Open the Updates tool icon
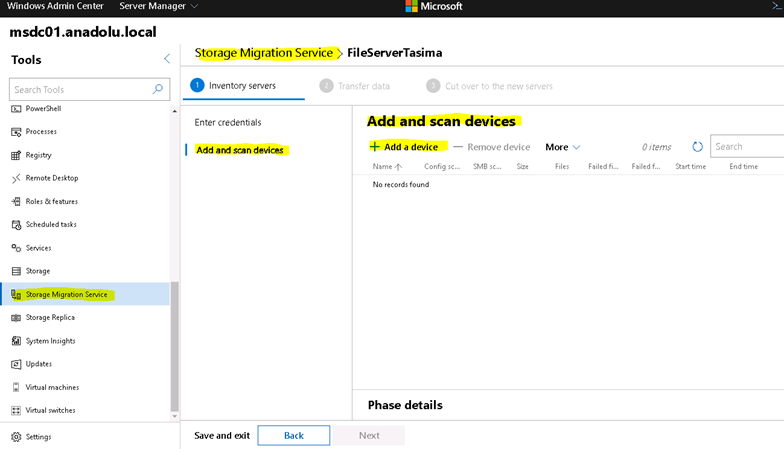The image size is (784, 449). pos(16,364)
